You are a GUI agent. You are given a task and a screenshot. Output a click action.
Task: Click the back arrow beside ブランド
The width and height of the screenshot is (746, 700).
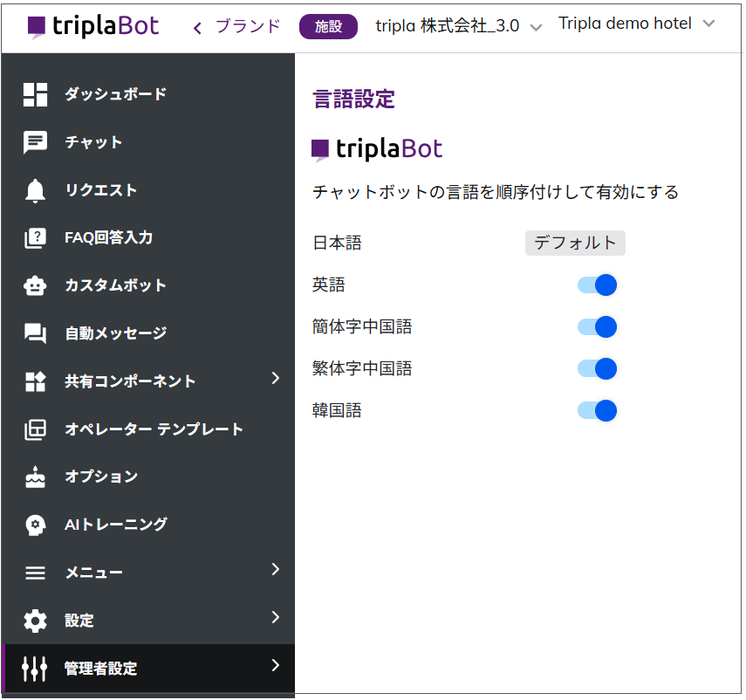pyautogui.click(x=197, y=29)
